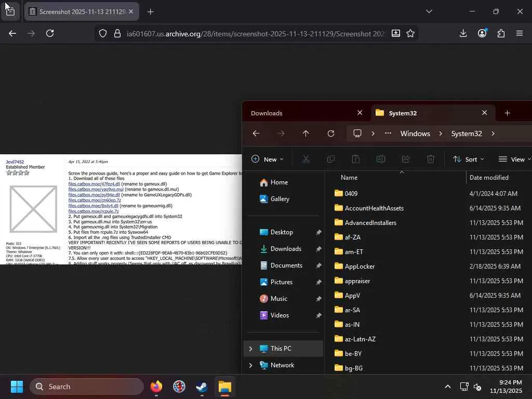
Task: Bookmark this page star icon
Action: 410,33
